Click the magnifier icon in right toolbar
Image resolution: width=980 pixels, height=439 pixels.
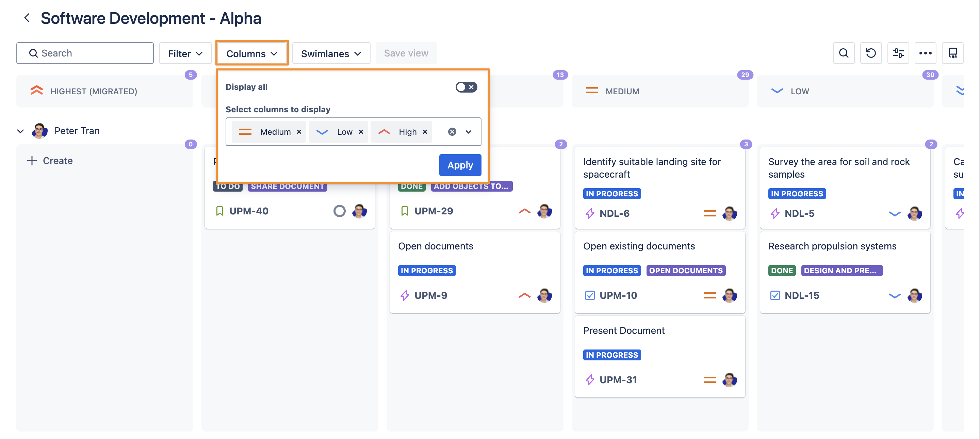[x=844, y=53]
